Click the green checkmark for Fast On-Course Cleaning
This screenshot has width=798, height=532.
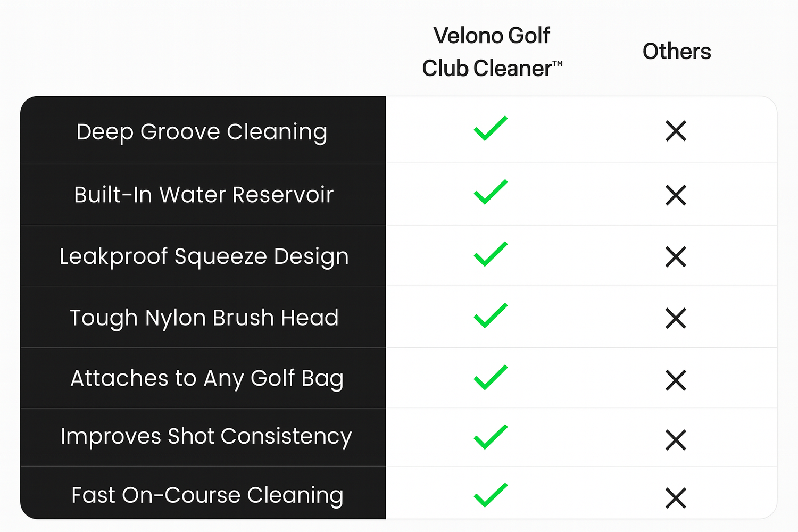[x=490, y=496]
